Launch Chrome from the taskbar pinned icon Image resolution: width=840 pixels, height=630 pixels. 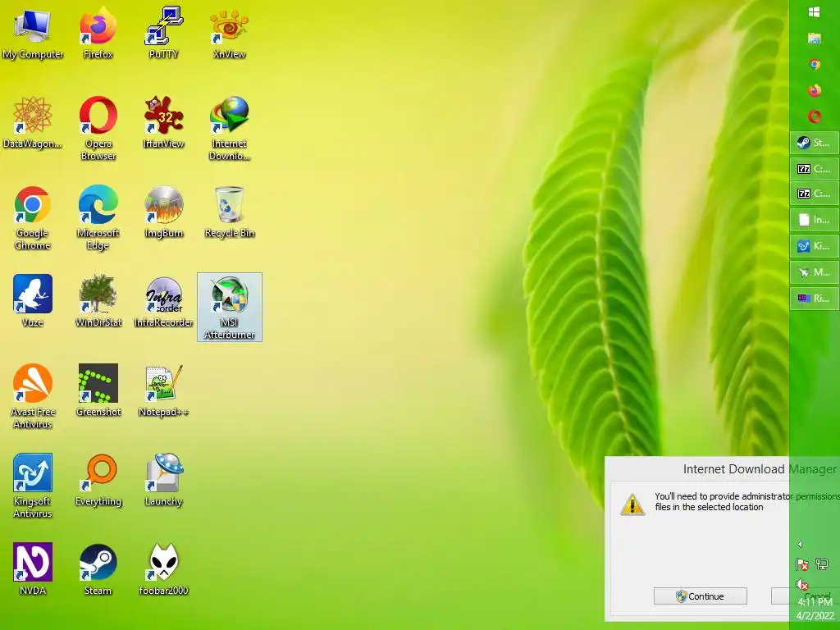(815, 64)
